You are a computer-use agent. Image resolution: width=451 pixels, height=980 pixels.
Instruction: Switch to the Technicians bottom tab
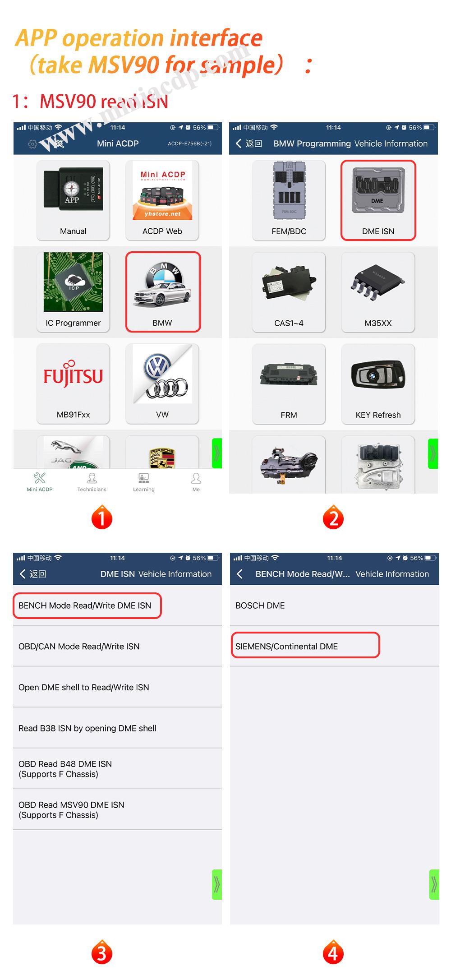pyautogui.click(x=92, y=482)
